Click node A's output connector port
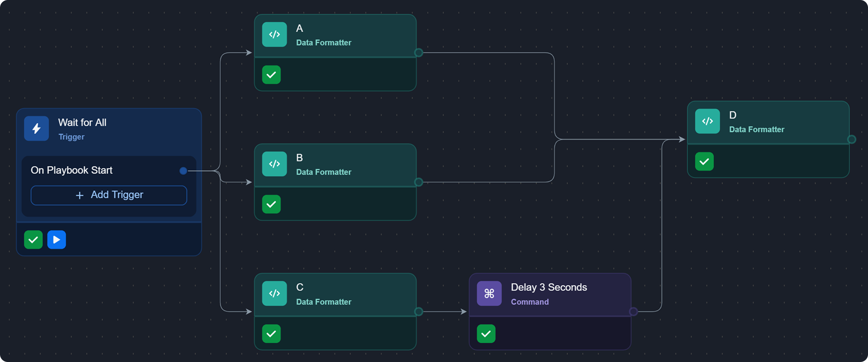This screenshot has height=362, width=868. (418, 53)
